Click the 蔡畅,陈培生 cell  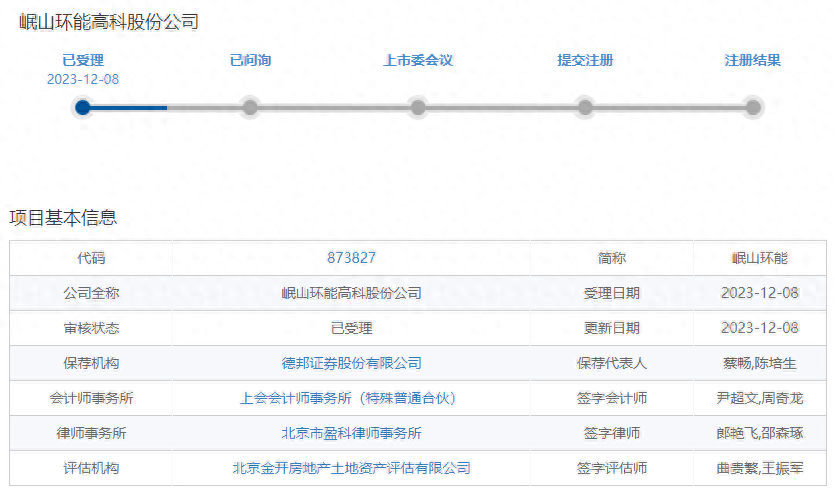coord(760,363)
